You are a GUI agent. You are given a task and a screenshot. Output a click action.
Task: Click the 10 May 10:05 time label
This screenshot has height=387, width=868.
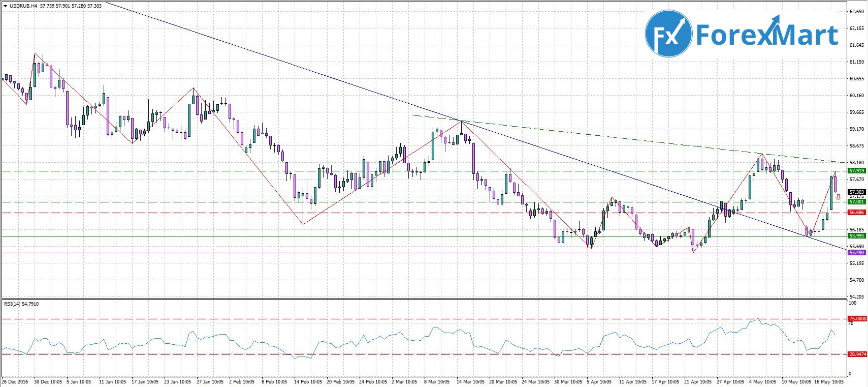pos(796,382)
